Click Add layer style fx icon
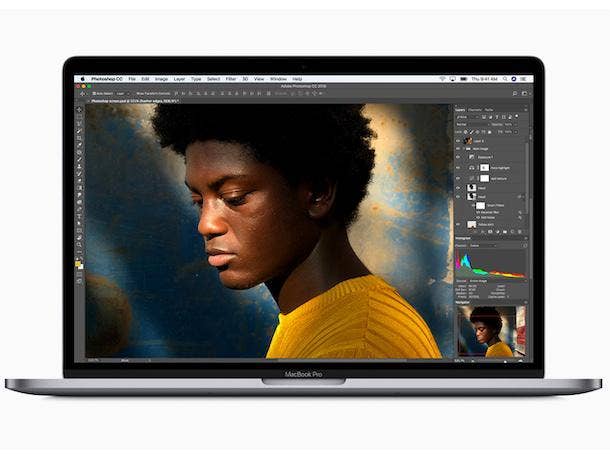The image size is (610, 457). tap(483, 232)
